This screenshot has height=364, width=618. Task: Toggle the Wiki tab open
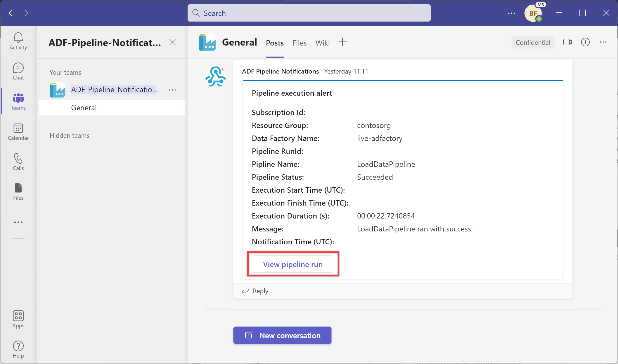pos(322,43)
